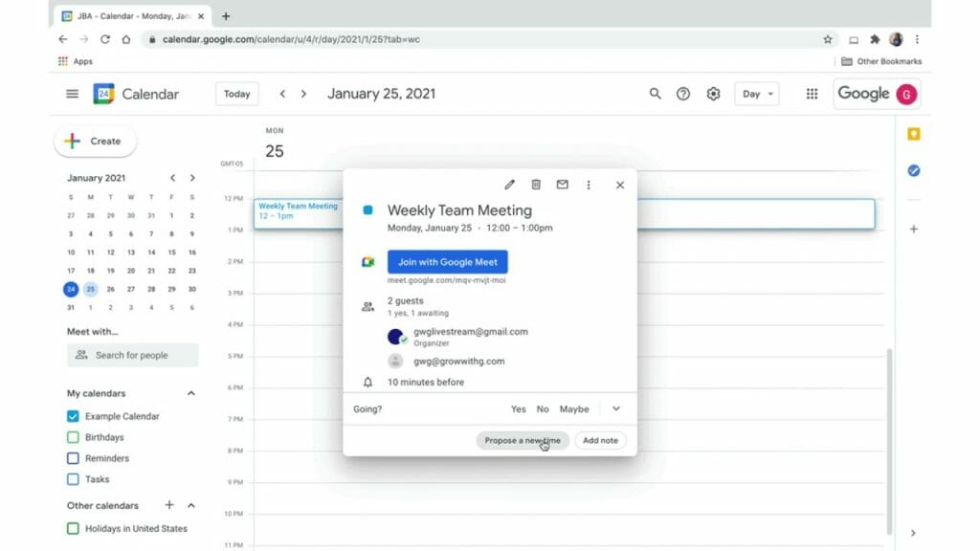This screenshot has width=980, height=551.
Task: Select the JBA Calendar browser tab
Action: pos(132,16)
